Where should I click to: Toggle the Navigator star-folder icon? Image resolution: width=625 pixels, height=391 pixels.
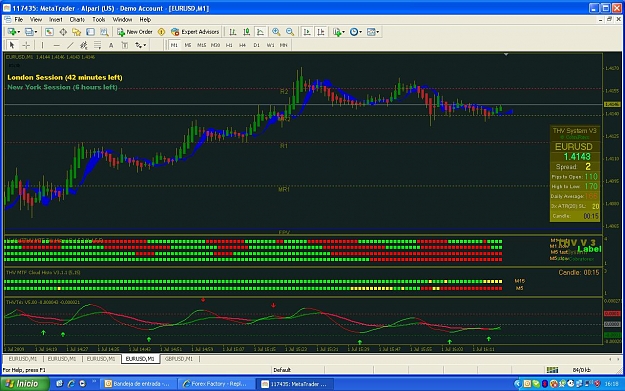(x=77, y=32)
